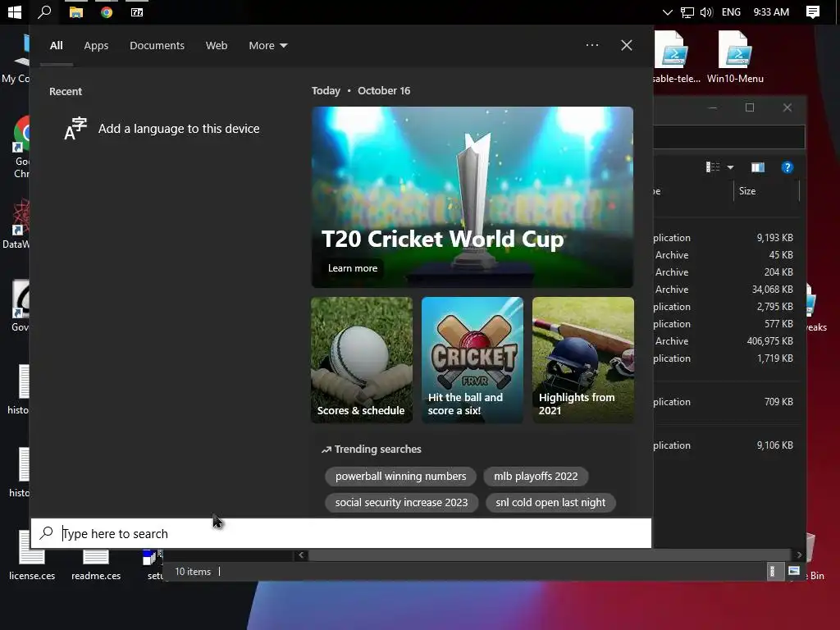The height and width of the screenshot is (630, 840).
Task: Select the readme.ces desktop file
Action: [x=96, y=563]
